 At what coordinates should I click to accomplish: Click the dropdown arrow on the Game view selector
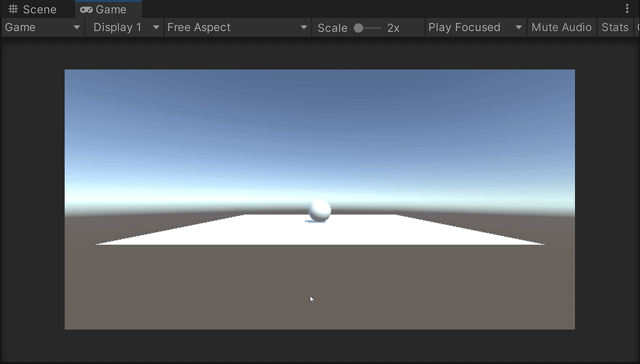click(77, 27)
